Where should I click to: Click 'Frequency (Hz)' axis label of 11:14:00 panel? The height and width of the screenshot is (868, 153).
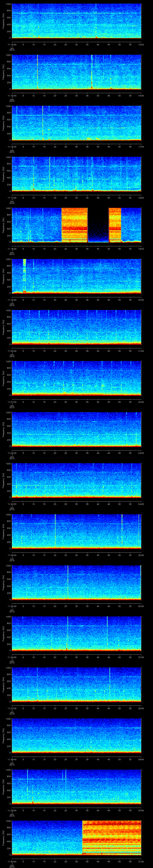3,21
